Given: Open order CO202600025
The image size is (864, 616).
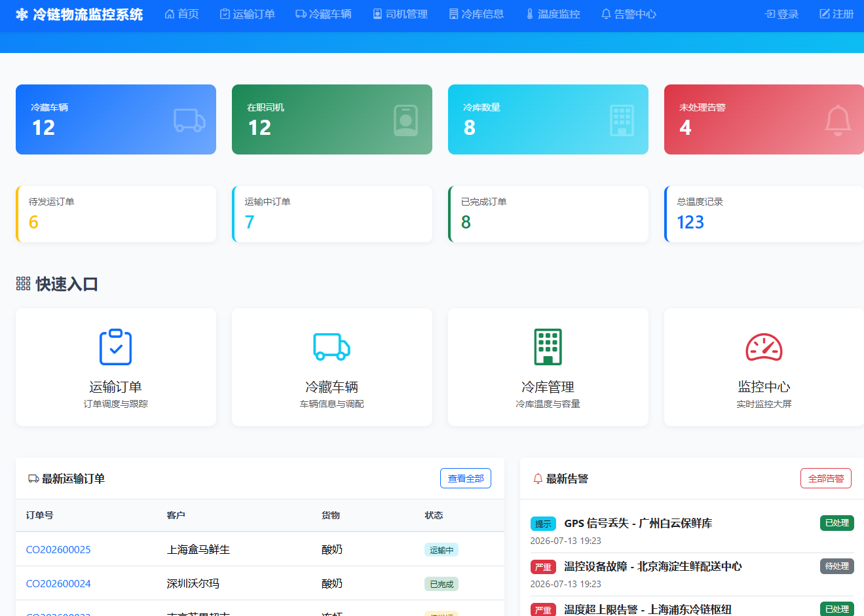Looking at the screenshot, I should click(58, 549).
